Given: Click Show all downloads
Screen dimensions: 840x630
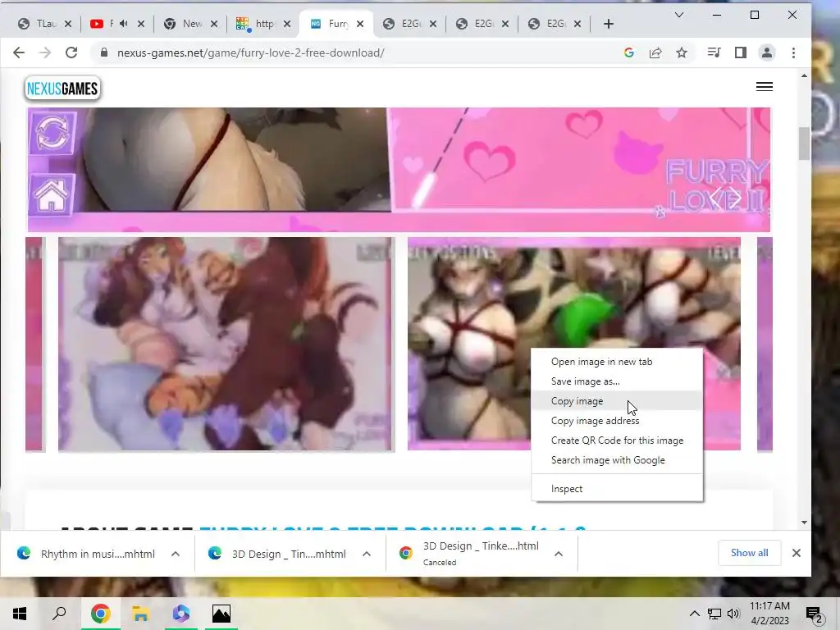Looking at the screenshot, I should 749,553.
